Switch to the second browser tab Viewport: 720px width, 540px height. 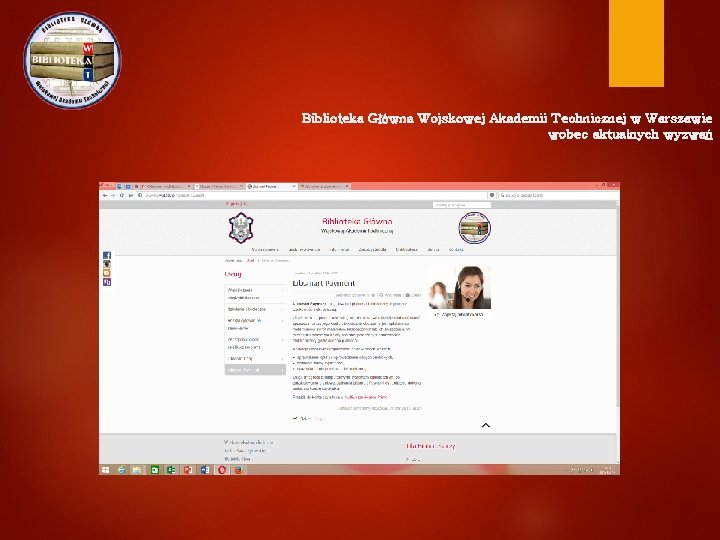[219, 186]
